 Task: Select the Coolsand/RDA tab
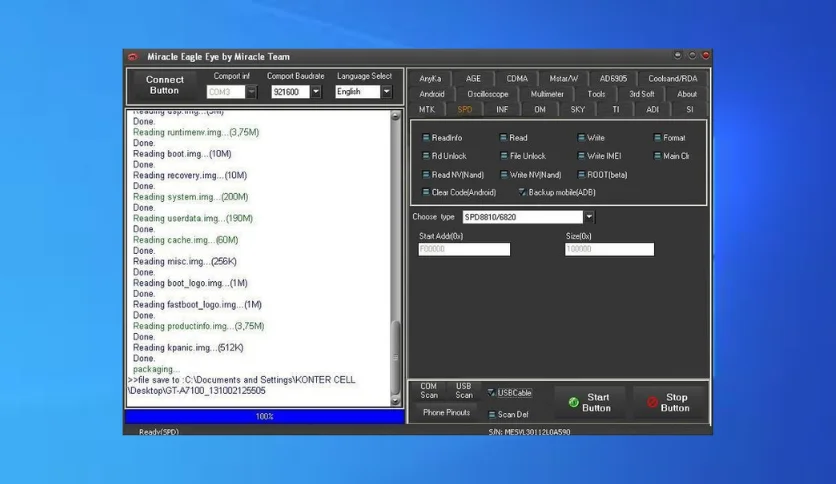pos(672,78)
